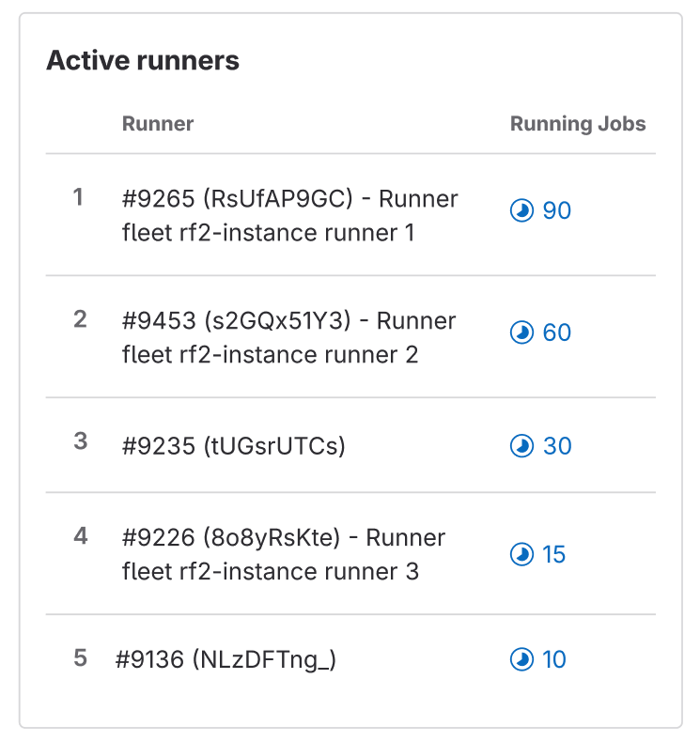Open the 15 running jobs link

click(537, 554)
